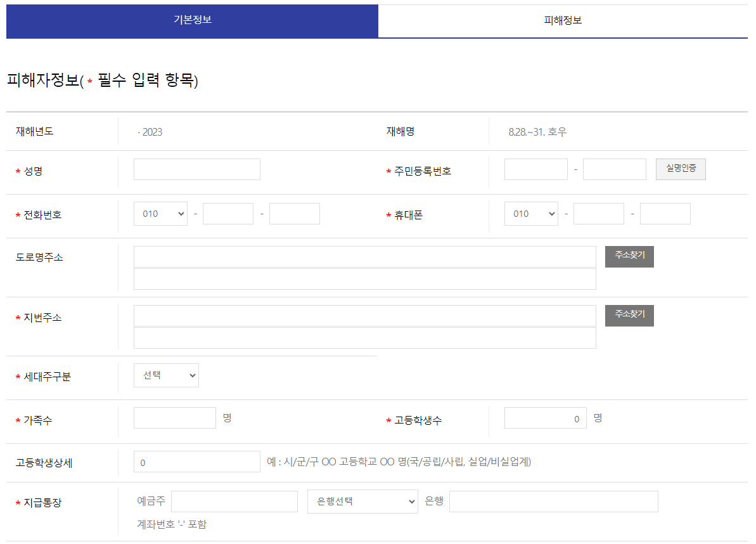This screenshot has width=756, height=544.
Task: Click the 예금주 account holder field
Action: (234, 501)
